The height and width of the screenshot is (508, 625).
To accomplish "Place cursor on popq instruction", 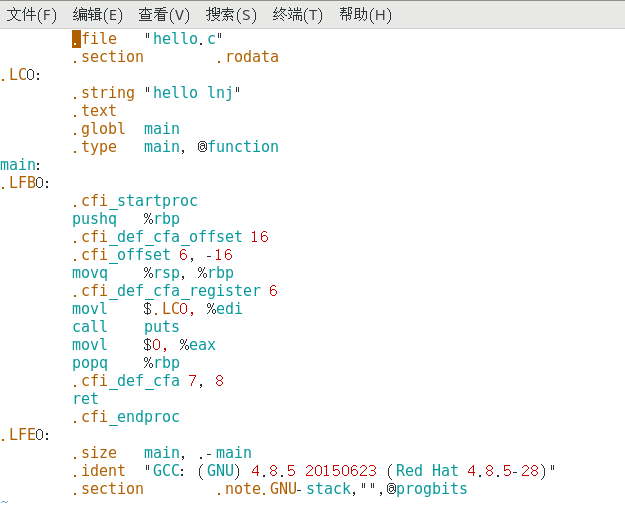I will coord(90,363).
